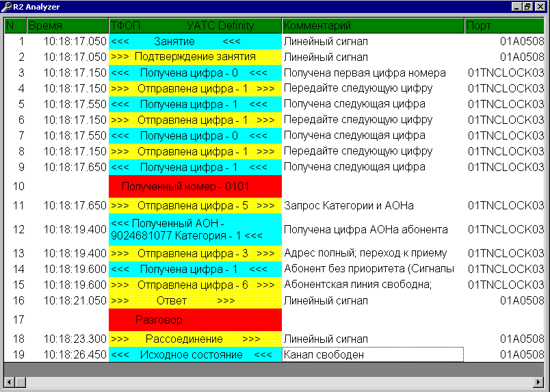Image resolution: width=550 pixels, height=392 pixels.
Task: Click the ТФОП УАТС Definity column header
Action: point(196,25)
